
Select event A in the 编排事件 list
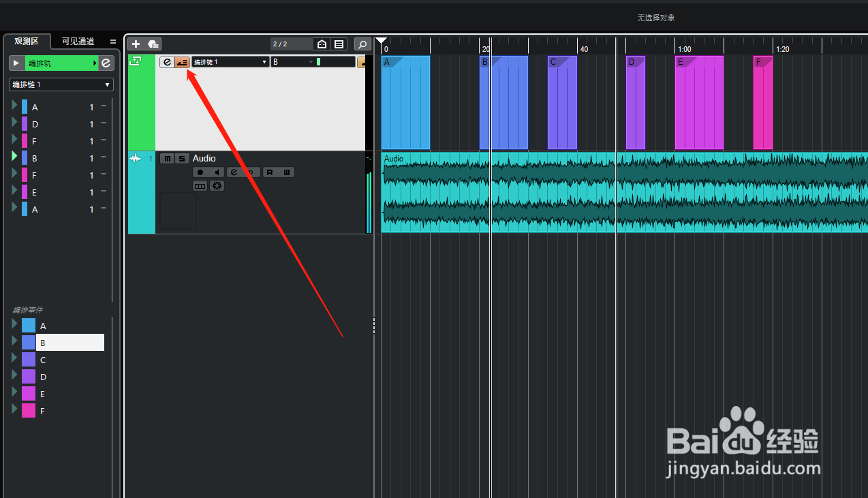[43, 326]
